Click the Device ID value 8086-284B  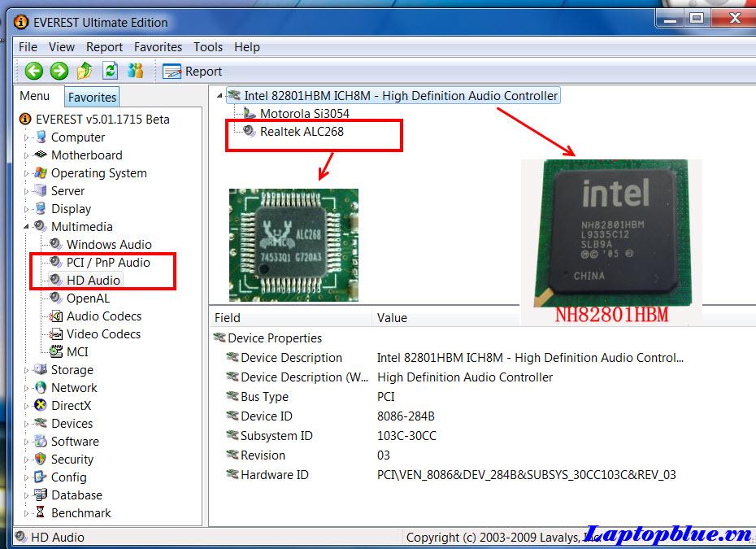[x=406, y=416]
